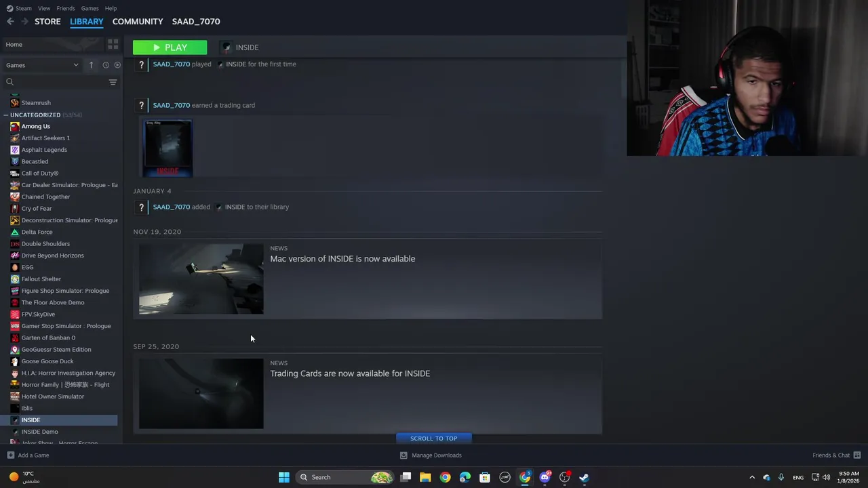Open Windows Start menu
Viewport: 868px width, 488px height.
point(284,477)
